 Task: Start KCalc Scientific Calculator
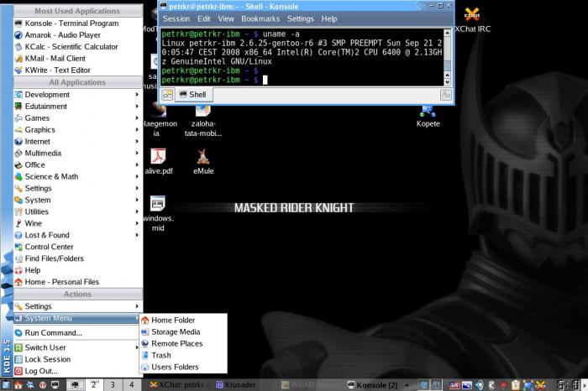(x=77, y=46)
